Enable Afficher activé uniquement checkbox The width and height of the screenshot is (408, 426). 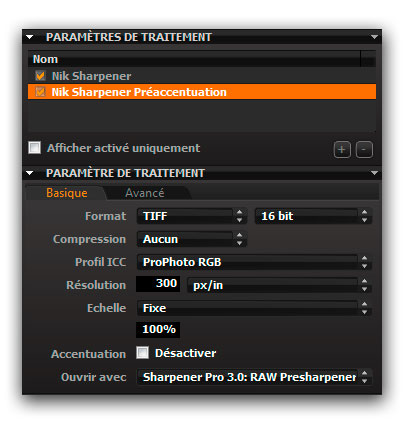[x=35, y=148]
